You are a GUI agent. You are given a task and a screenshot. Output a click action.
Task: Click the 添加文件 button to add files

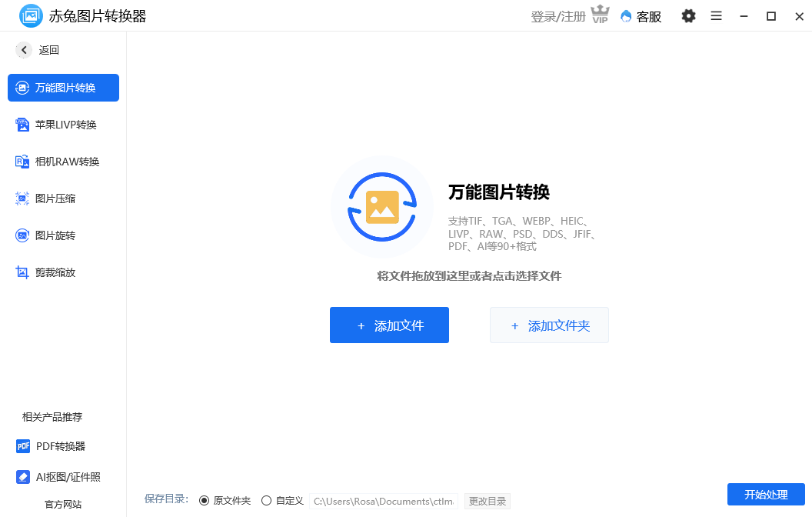[389, 325]
